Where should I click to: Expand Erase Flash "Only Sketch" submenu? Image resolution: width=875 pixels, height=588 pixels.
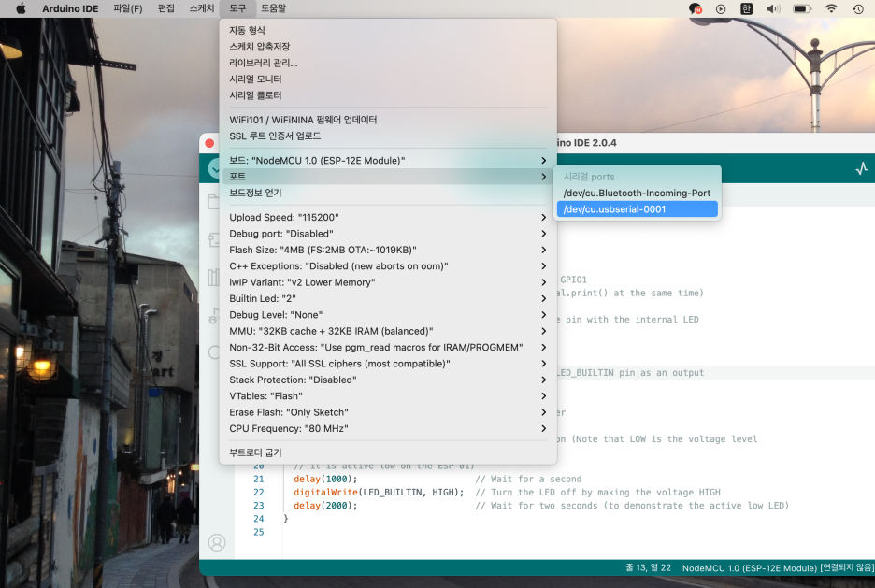(x=388, y=411)
